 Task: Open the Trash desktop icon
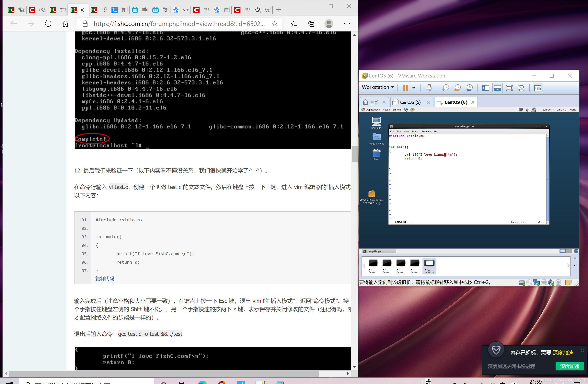[376, 155]
